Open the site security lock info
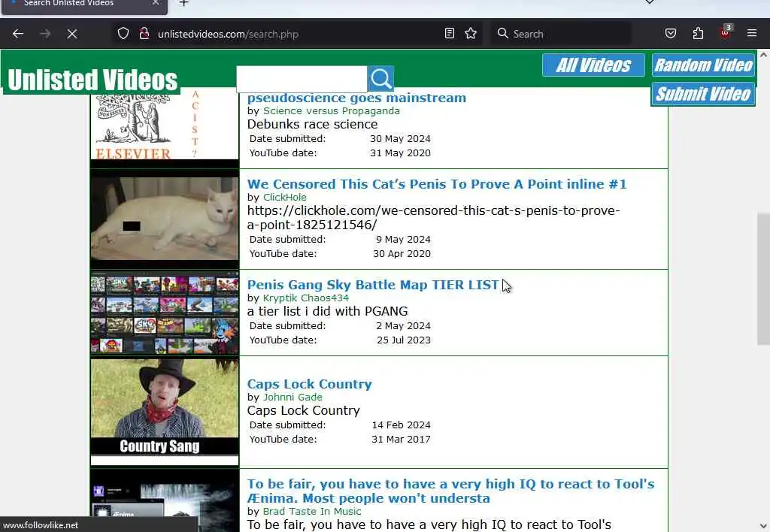 coord(144,33)
